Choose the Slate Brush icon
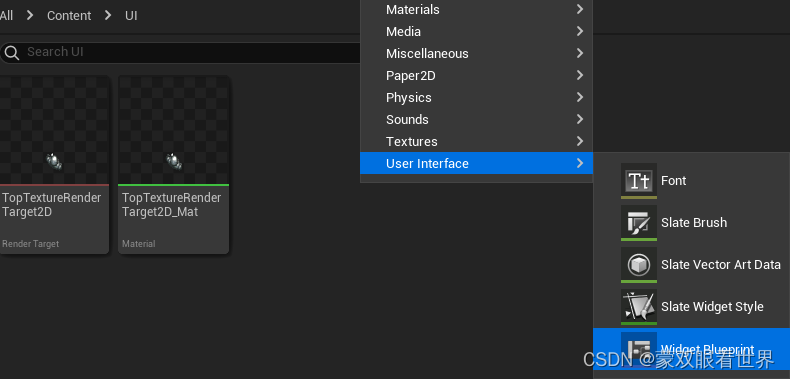Image resolution: width=790 pixels, height=379 pixels. (x=639, y=223)
